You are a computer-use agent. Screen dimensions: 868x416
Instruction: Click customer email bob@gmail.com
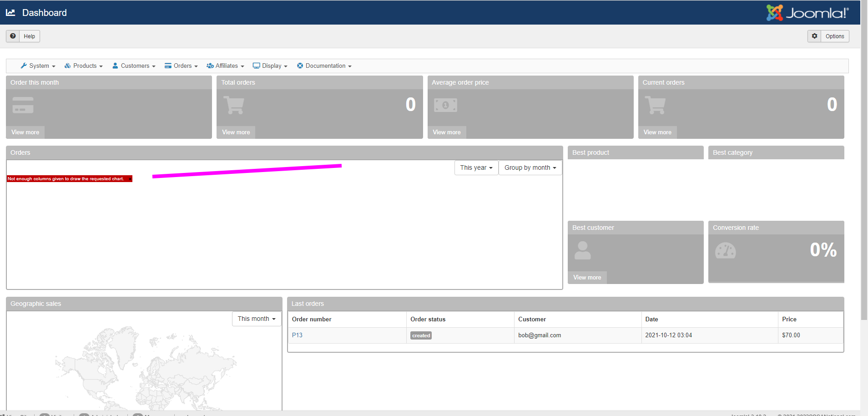tap(540, 335)
